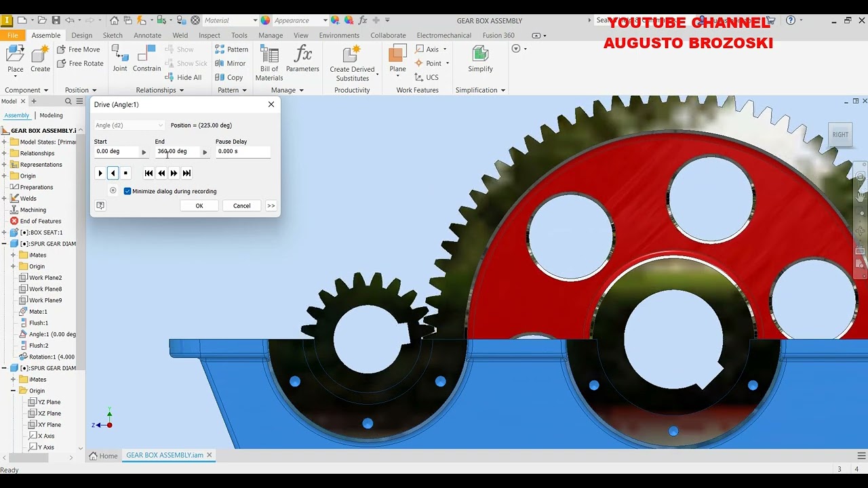The height and width of the screenshot is (488, 868).
Task: Switch to the Inspect ribbon tab
Action: click(210, 35)
